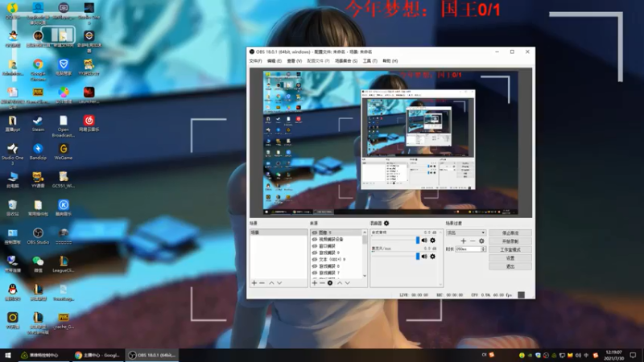Screen dimensions: 644x362
Task: Click the 退出 exit button in OBS
Action: (510, 266)
